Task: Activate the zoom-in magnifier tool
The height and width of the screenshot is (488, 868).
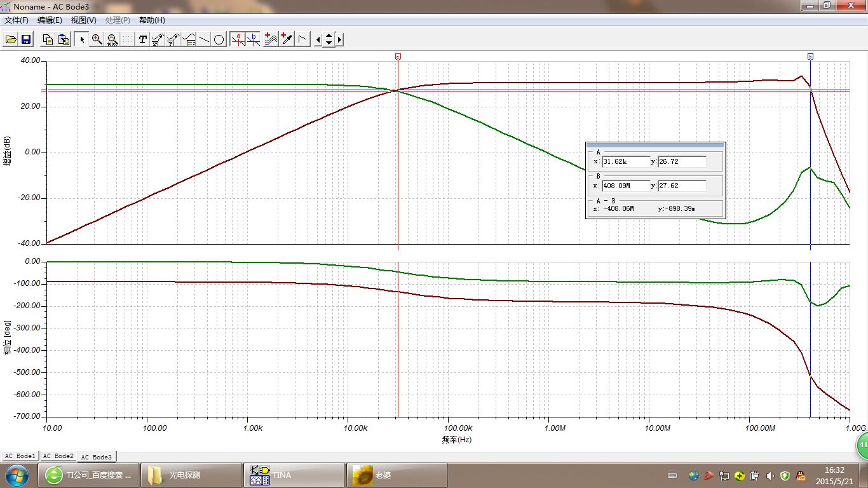Action: tap(97, 39)
